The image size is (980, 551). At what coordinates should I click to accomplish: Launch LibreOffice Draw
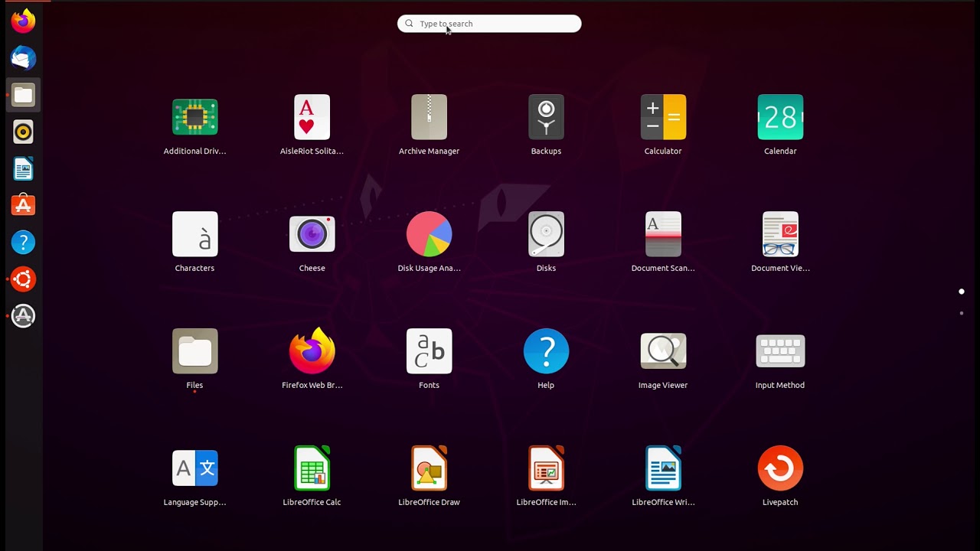[429, 469]
